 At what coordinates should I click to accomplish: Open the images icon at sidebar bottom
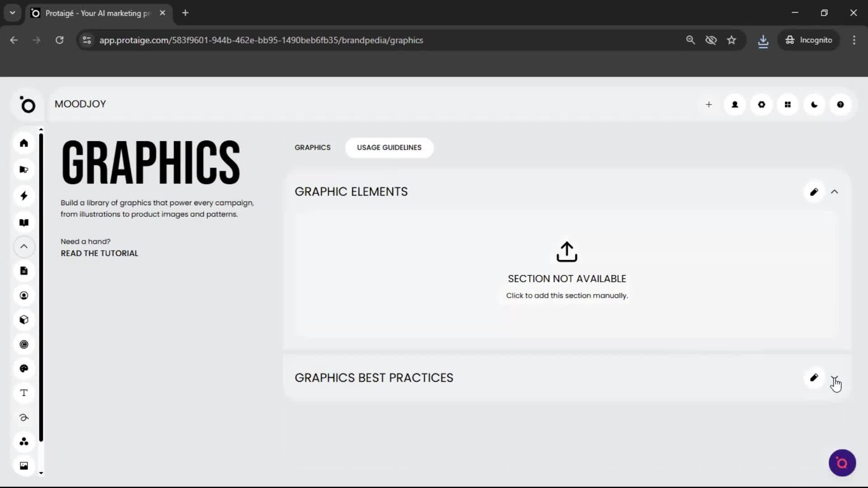click(24, 465)
